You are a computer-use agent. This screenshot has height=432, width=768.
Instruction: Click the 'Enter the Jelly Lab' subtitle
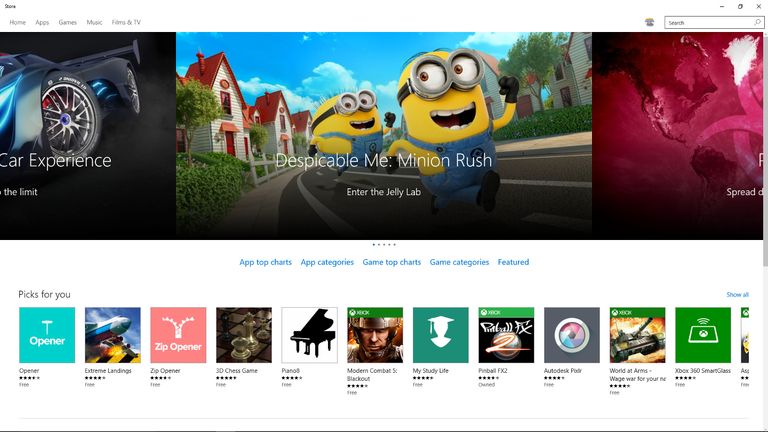click(x=384, y=192)
